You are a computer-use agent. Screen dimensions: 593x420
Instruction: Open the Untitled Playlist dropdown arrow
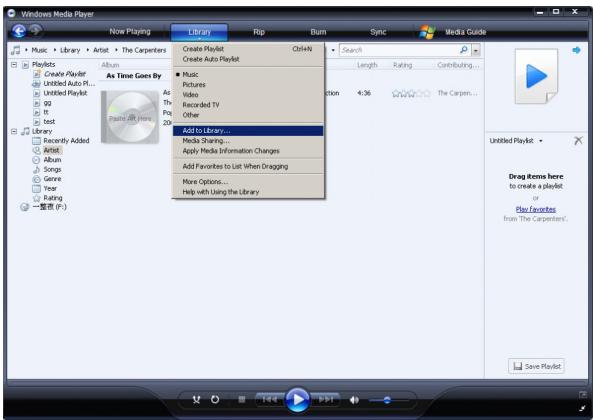[x=541, y=141]
